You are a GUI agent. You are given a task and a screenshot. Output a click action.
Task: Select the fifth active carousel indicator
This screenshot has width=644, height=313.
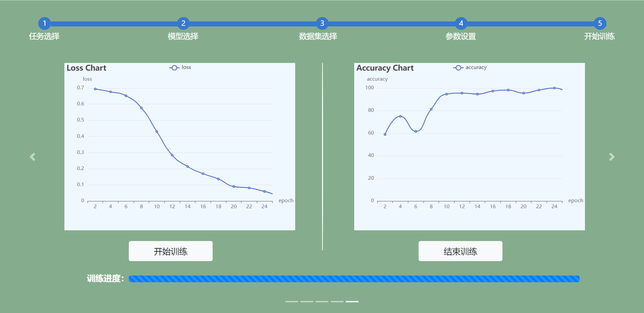(352, 301)
